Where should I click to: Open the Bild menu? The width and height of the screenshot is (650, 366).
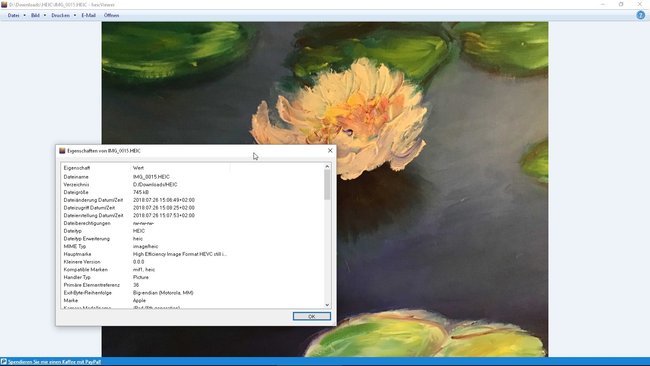coord(35,15)
